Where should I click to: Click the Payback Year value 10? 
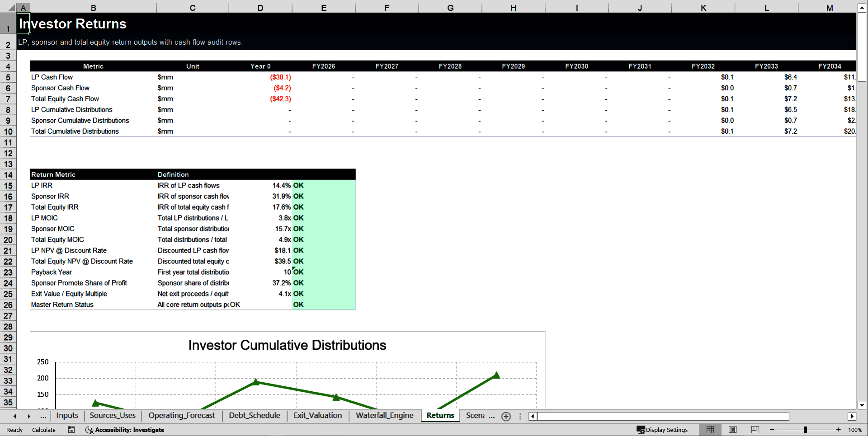(x=287, y=272)
